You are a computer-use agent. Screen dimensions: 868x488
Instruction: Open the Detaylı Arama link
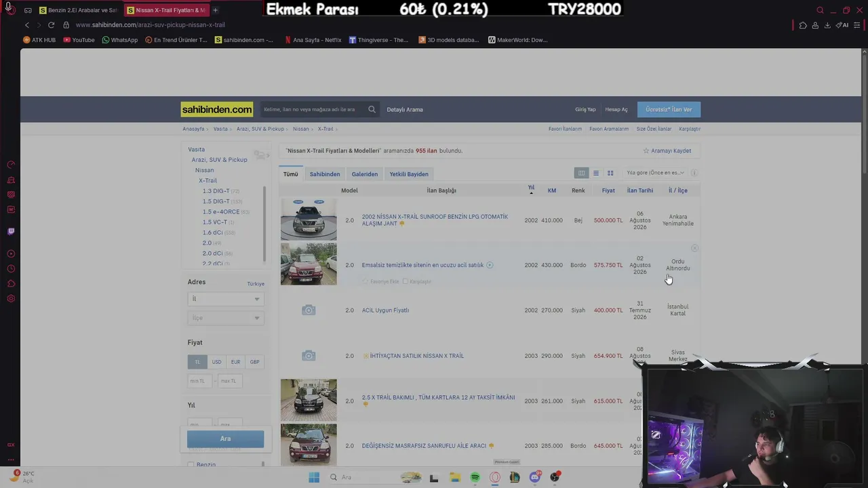pyautogui.click(x=405, y=110)
